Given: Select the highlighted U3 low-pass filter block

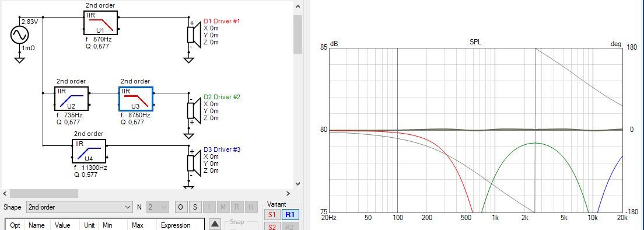Looking at the screenshot, I should 136,99.
